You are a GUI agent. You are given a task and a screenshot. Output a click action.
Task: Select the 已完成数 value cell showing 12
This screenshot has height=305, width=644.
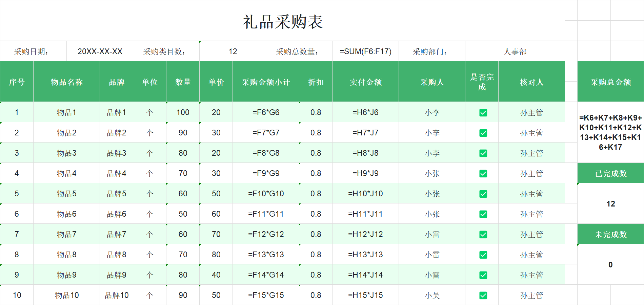[x=608, y=203]
